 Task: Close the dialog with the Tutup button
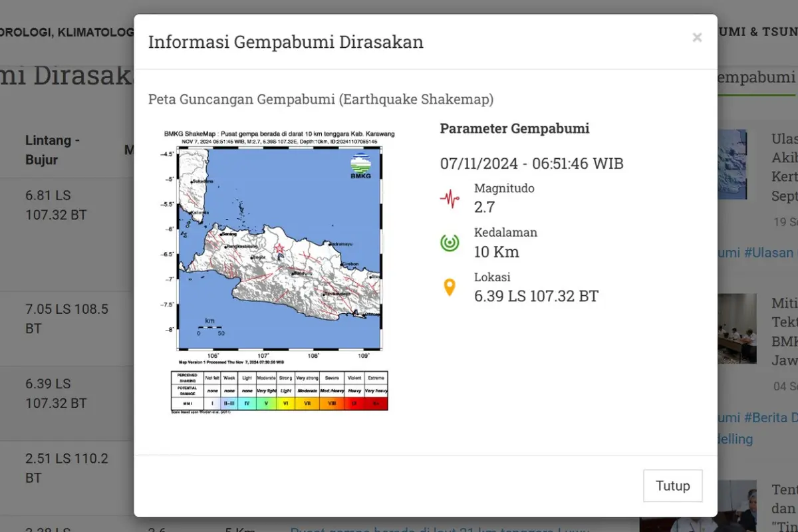pos(672,485)
